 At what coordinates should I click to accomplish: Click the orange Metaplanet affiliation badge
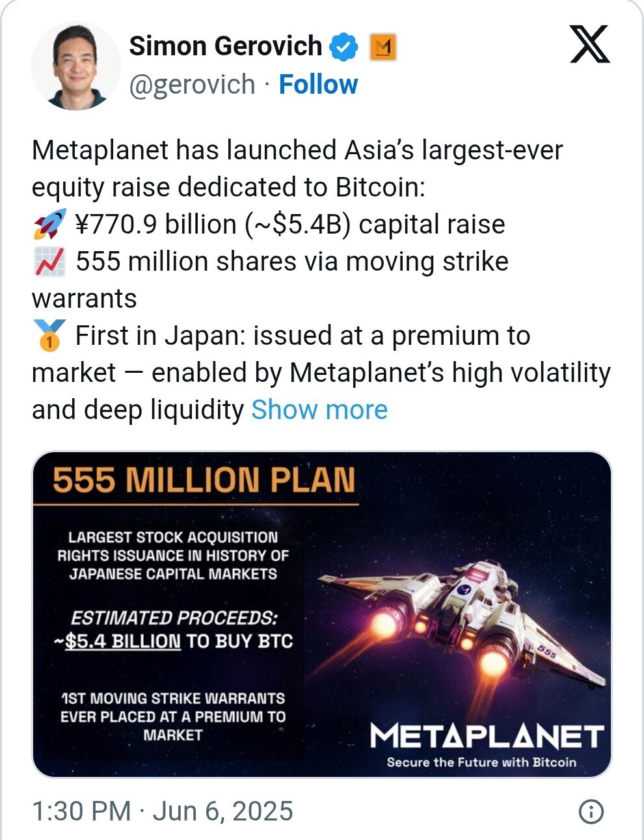(383, 47)
